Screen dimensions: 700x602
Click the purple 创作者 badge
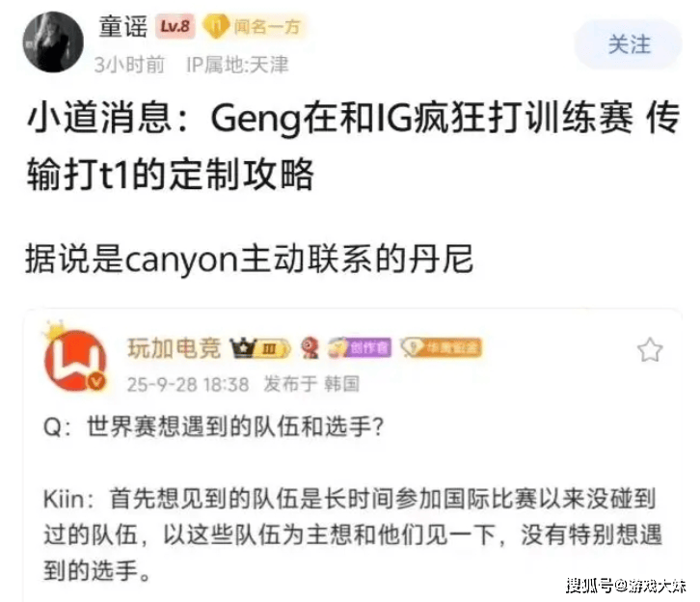point(360,348)
